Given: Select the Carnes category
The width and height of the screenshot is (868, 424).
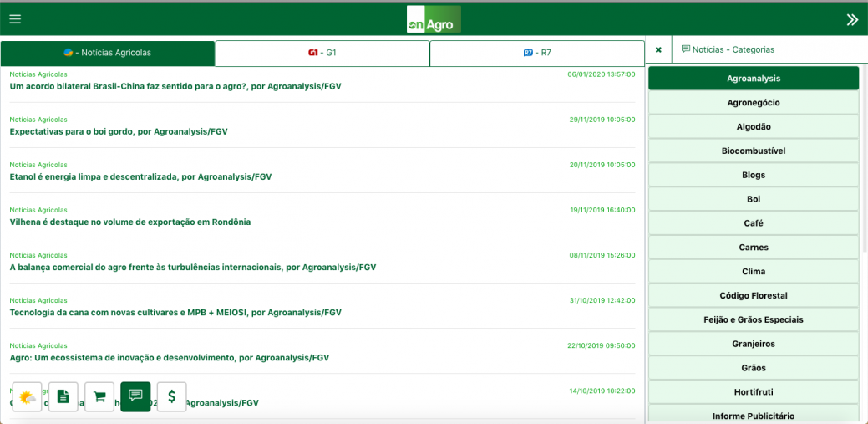Looking at the screenshot, I should tap(754, 248).
